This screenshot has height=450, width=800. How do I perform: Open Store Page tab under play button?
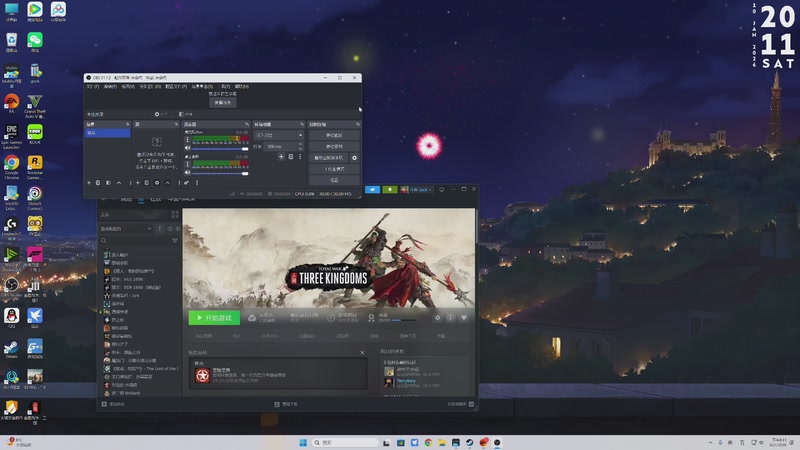204,336
